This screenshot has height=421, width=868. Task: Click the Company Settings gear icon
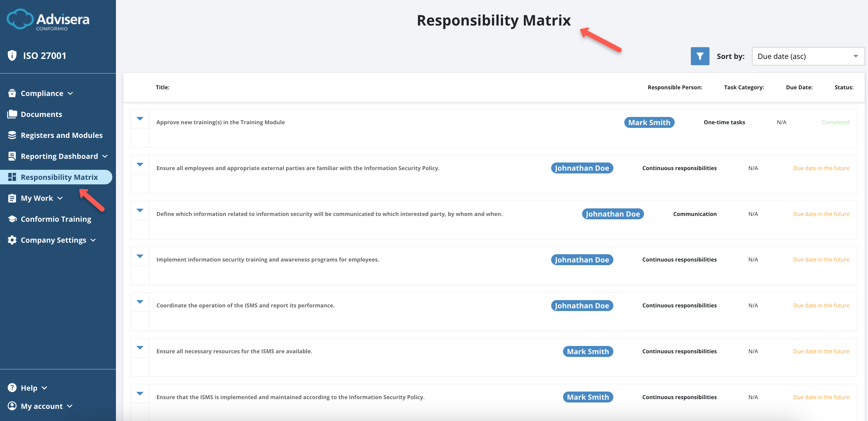click(12, 240)
